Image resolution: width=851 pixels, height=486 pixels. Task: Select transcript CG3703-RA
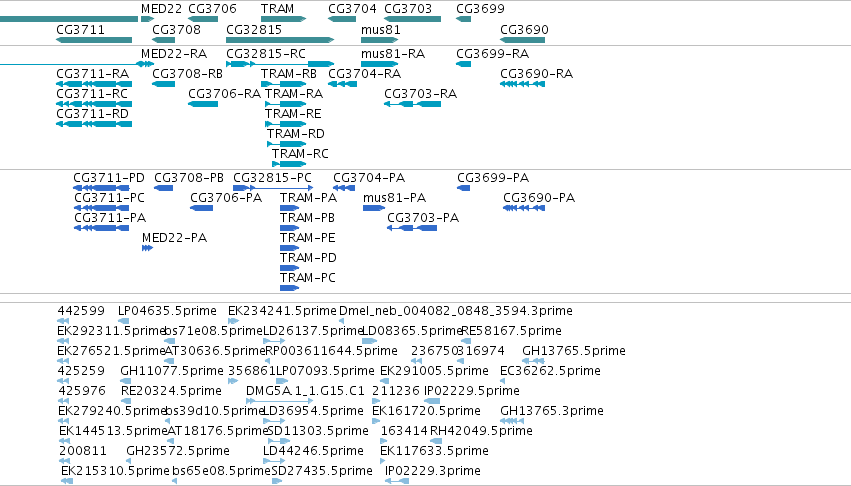(x=421, y=94)
